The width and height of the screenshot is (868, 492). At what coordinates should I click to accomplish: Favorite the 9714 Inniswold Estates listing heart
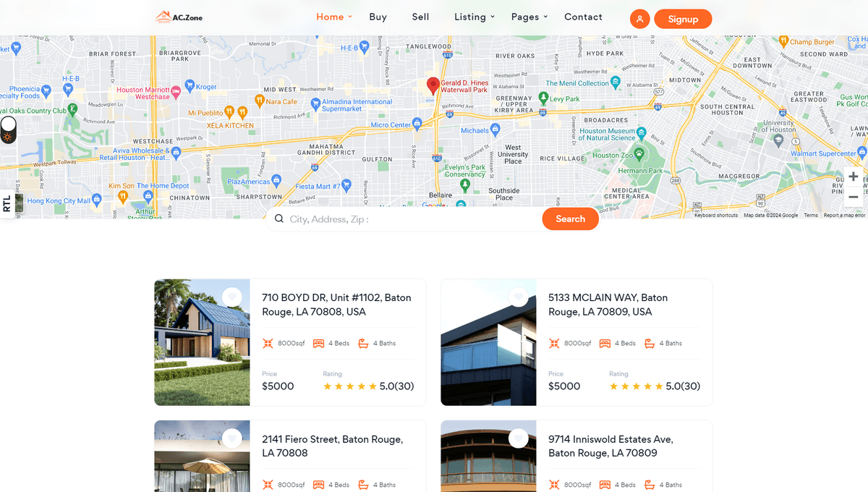point(518,438)
